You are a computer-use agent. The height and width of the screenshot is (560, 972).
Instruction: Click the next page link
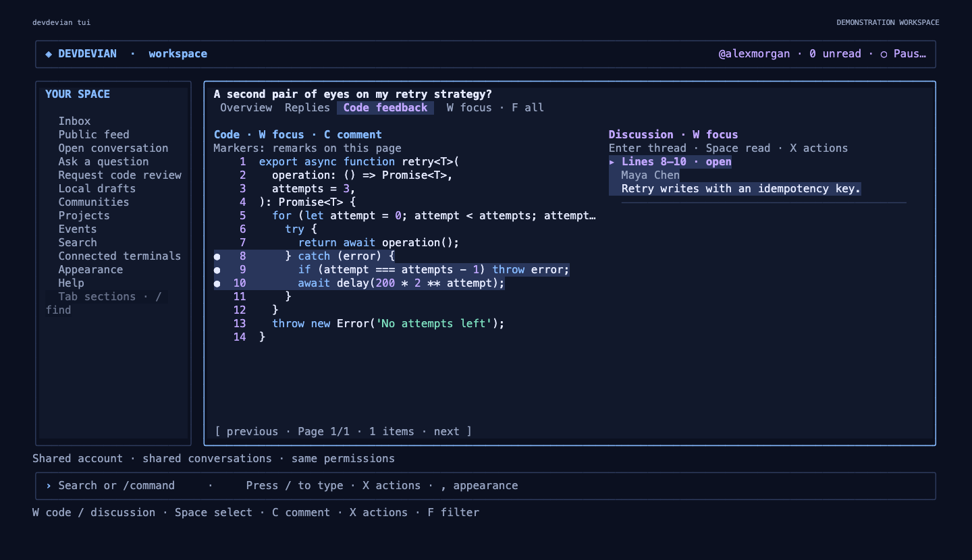(447, 432)
